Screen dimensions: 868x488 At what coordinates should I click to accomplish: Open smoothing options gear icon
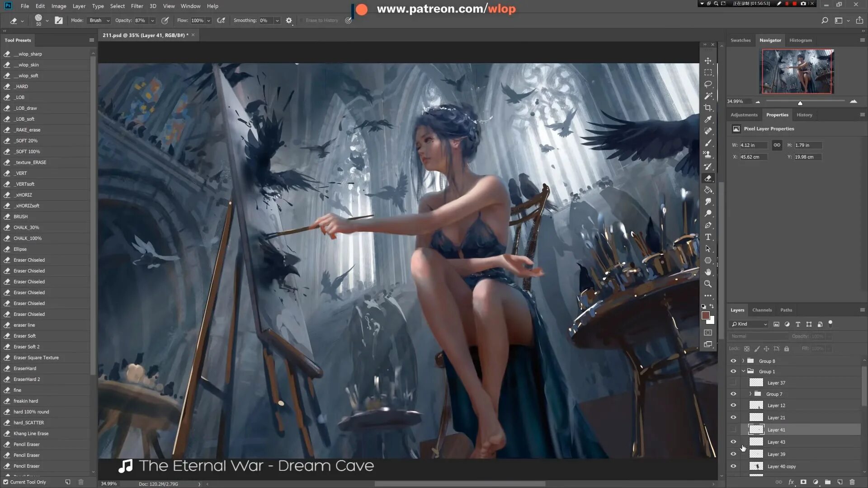click(289, 20)
